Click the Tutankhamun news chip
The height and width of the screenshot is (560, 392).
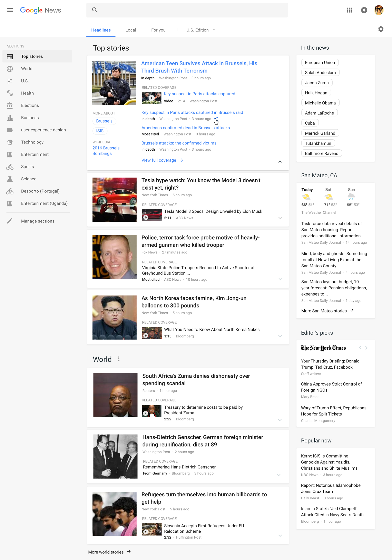pos(318,143)
